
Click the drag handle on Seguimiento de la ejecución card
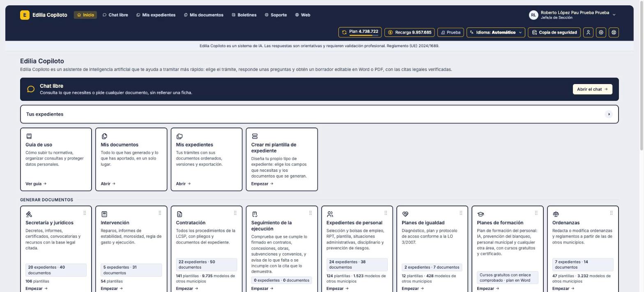pos(310,213)
